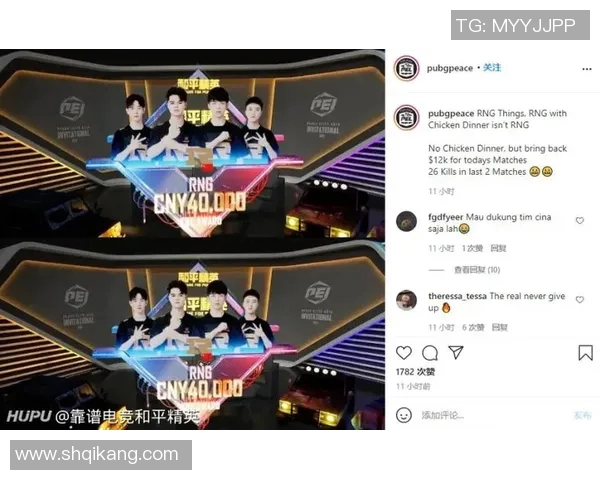Expand the 查看回复 (10) replies
The height and width of the screenshot is (480, 600).
(x=477, y=270)
